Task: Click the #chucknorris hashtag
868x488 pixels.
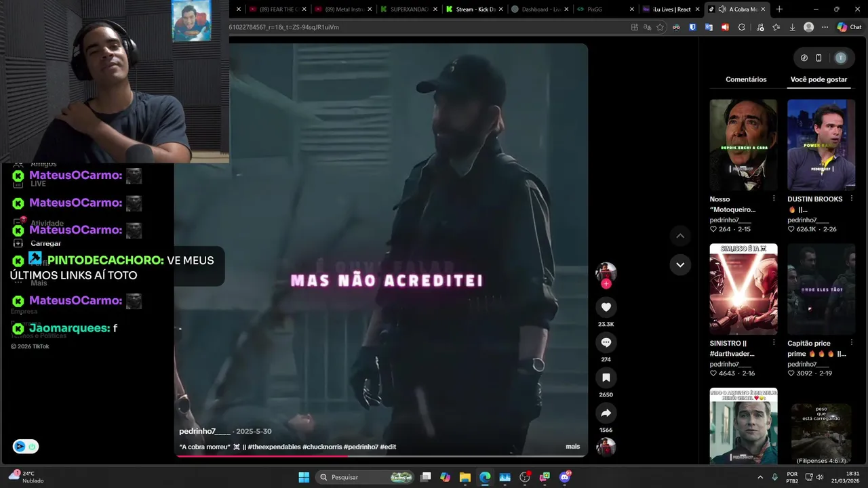Action: 322,447
